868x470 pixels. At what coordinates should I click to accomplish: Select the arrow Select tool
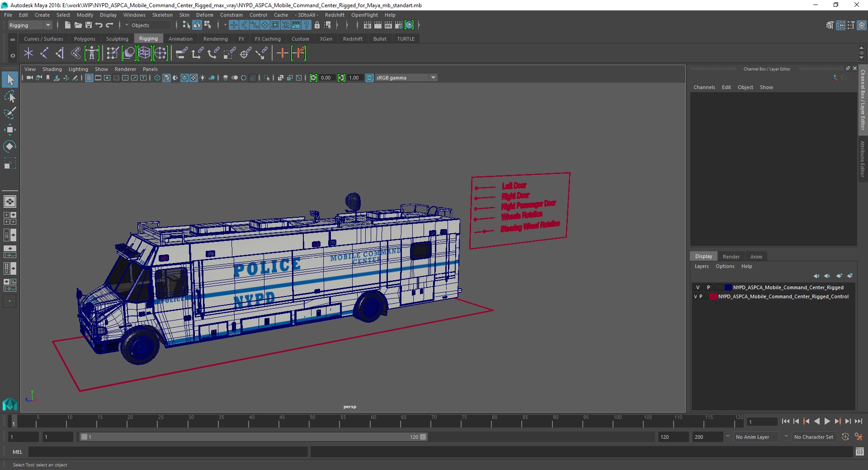pos(10,80)
